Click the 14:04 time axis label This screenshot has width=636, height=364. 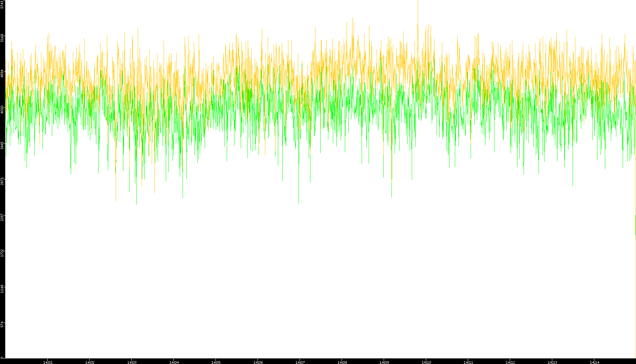(174, 362)
